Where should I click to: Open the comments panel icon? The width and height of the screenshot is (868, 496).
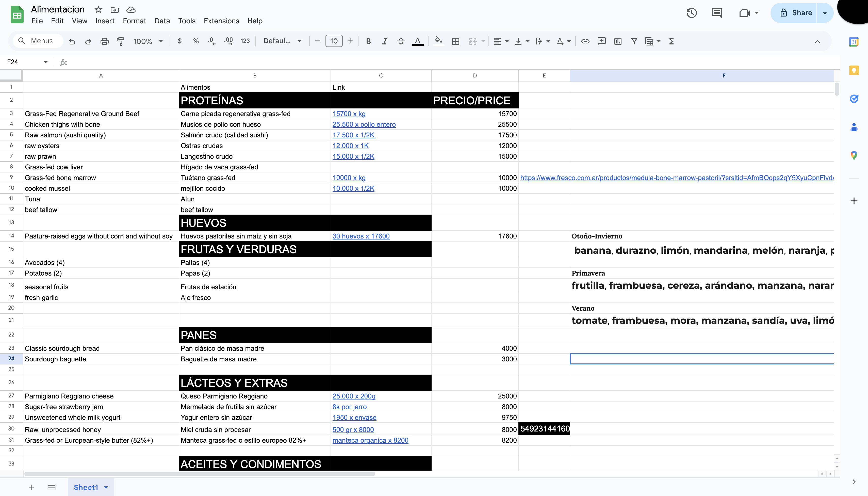pyautogui.click(x=716, y=13)
